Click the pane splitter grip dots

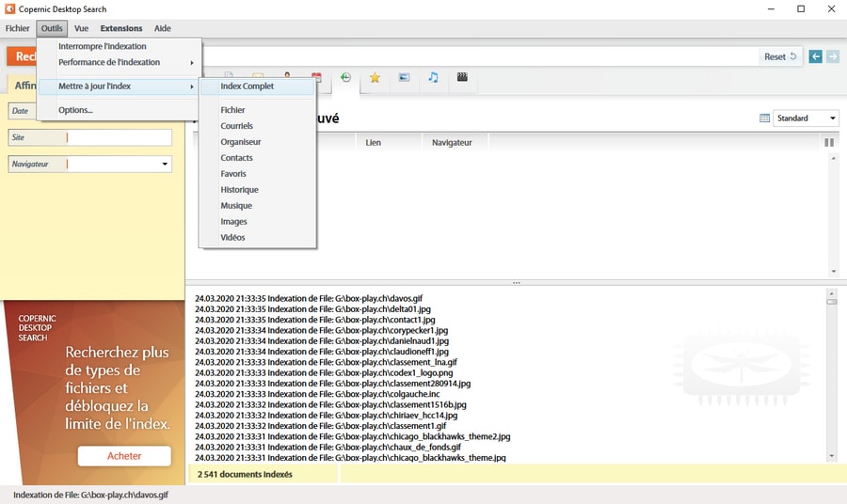click(517, 283)
